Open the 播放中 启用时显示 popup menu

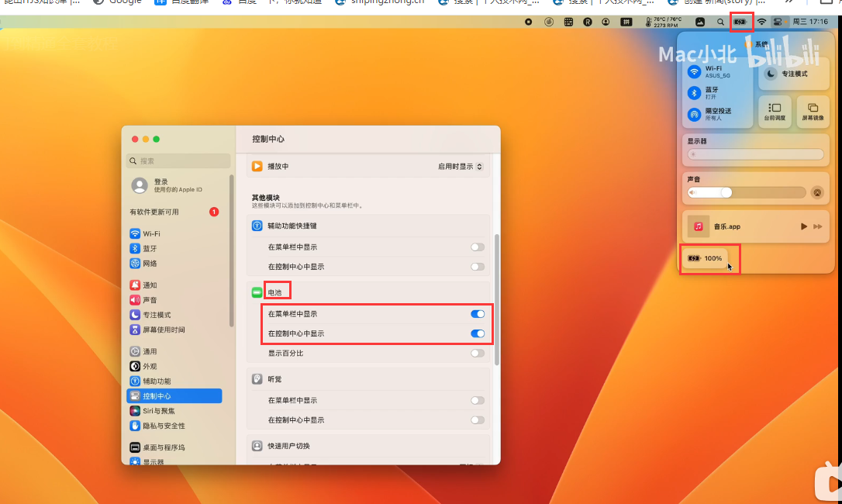coord(461,167)
